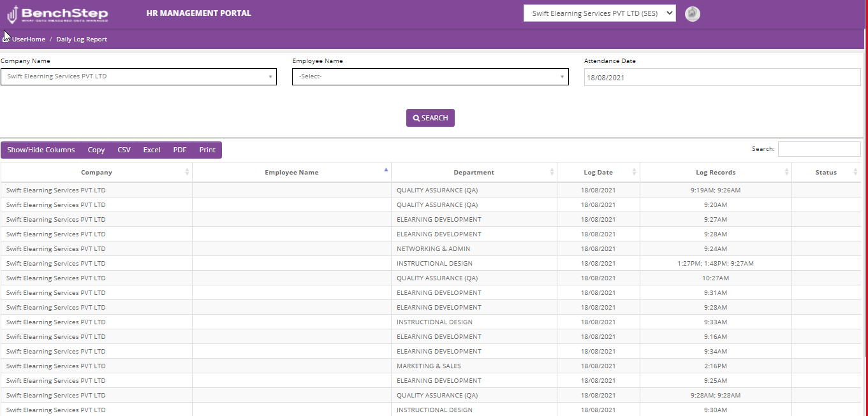
Task: Click the Company column header
Action: click(96, 172)
